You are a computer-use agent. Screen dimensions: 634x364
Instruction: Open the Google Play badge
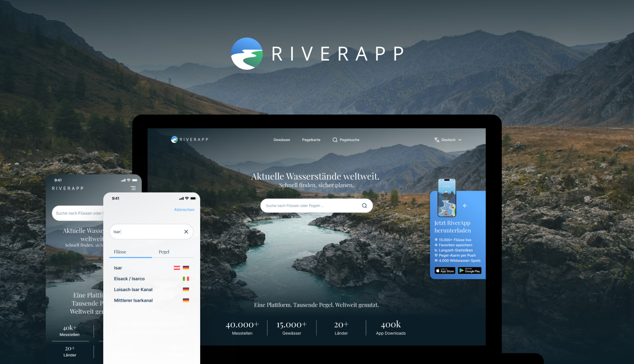point(470,271)
